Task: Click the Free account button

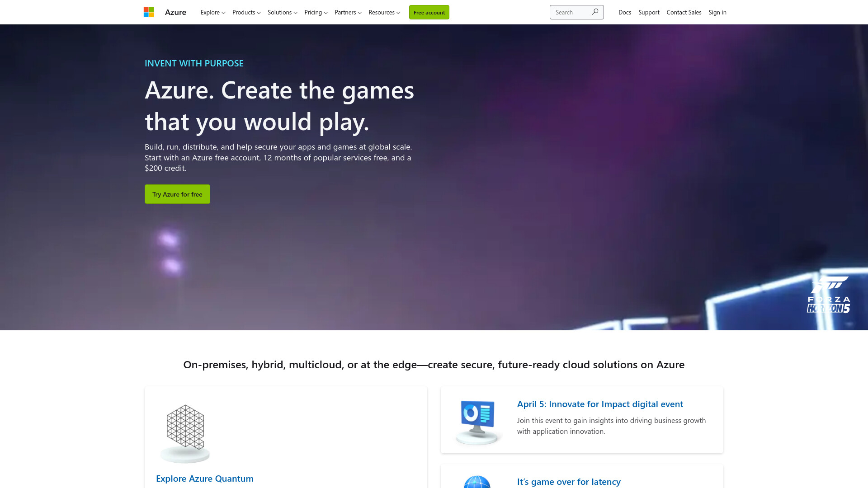Action: click(x=429, y=12)
